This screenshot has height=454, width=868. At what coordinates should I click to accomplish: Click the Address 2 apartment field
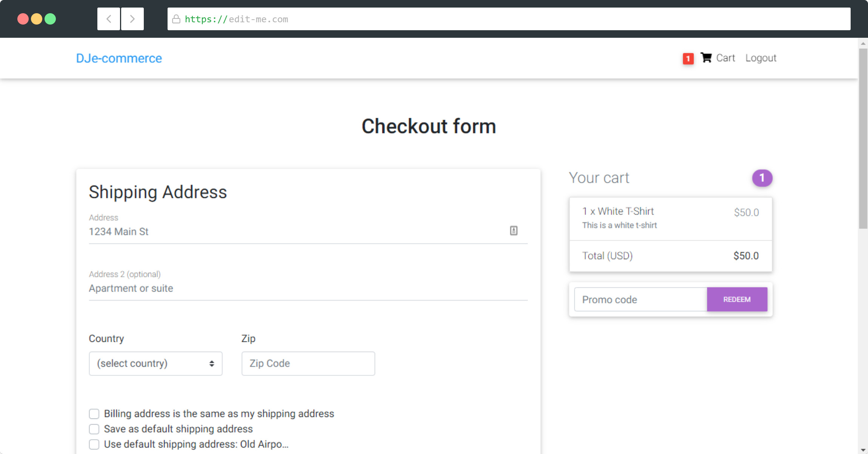click(308, 289)
